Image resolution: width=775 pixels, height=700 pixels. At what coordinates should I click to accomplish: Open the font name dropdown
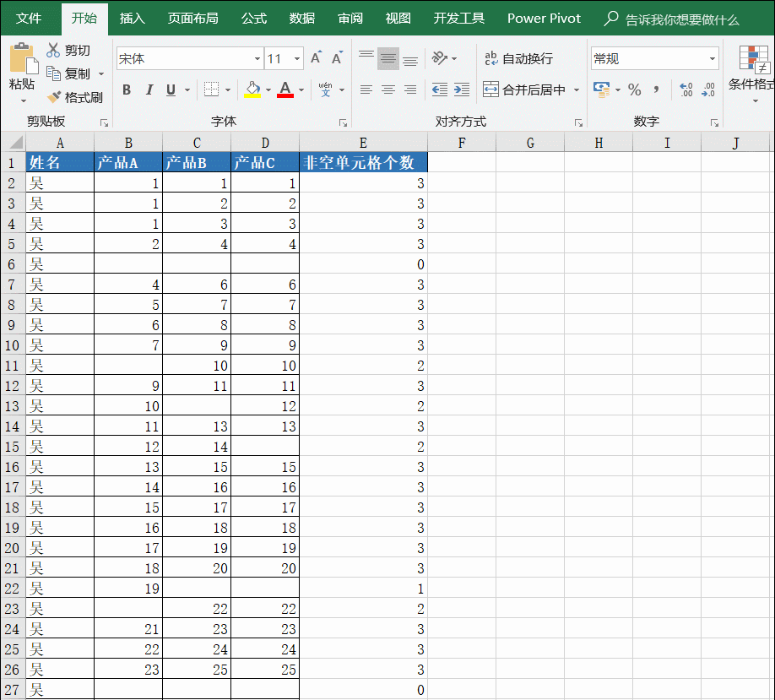pos(257,58)
